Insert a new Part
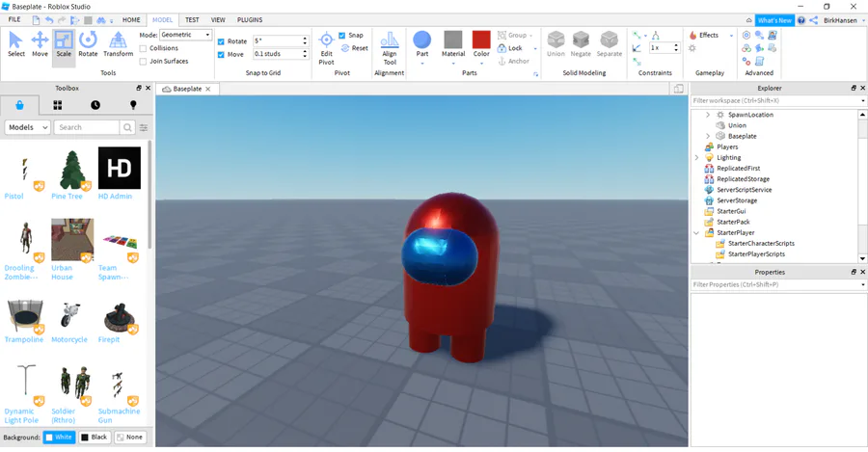This screenshot has width=868, height=452. pos(421,40)
